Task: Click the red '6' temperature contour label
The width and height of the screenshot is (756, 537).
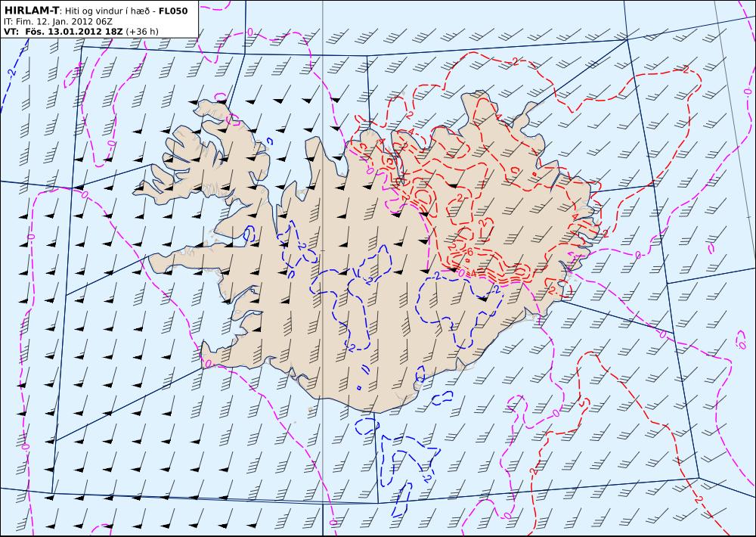Action: click(x=469, y=252)
